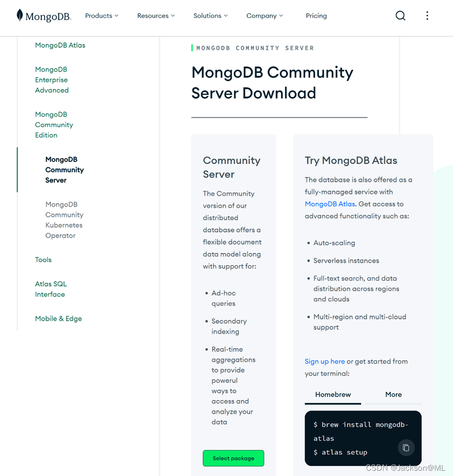
Task: Click the Sign up here link
Action: point(325,361)
